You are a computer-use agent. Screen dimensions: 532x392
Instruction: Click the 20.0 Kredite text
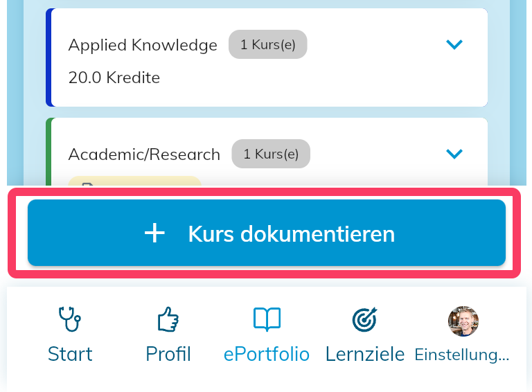tap(114, 78)
